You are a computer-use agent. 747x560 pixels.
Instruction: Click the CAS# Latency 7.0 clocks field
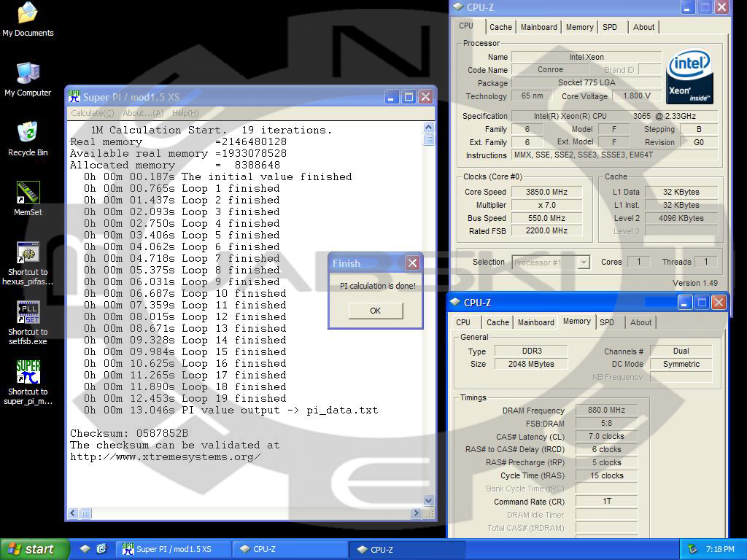point(606,436)
